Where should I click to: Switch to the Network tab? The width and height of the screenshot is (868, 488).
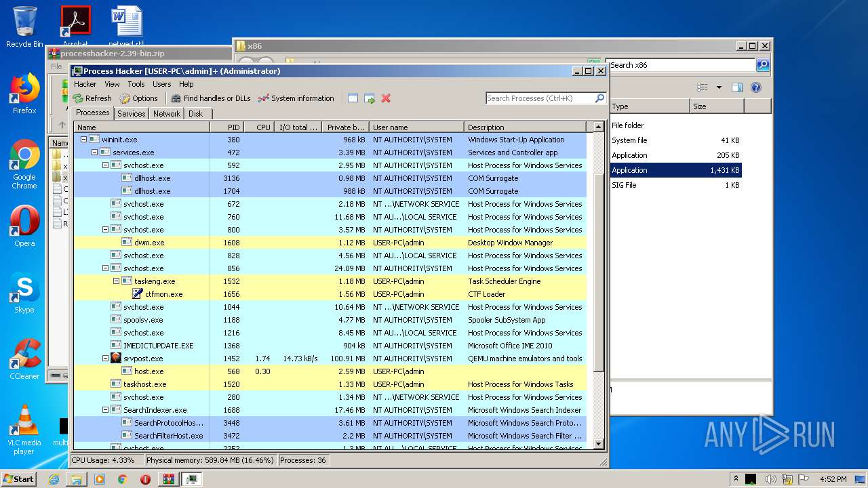tap(167, 114)
